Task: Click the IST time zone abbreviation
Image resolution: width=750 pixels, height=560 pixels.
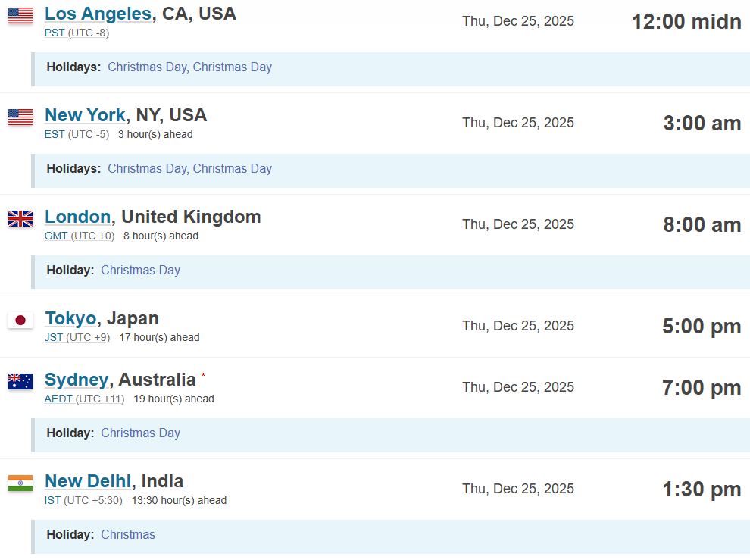Action: point(52,500)
